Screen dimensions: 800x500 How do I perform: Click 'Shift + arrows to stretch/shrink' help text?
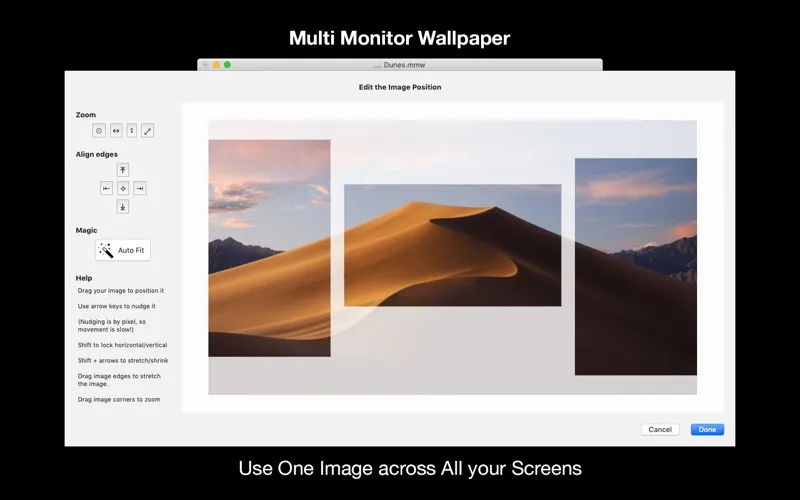pos(123,360)
